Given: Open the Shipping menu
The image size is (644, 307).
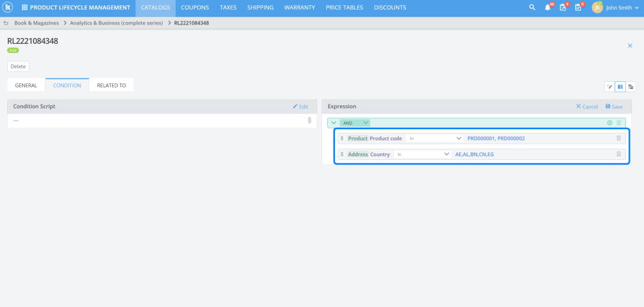Looking at the screenshot, I should click(260, 7).
